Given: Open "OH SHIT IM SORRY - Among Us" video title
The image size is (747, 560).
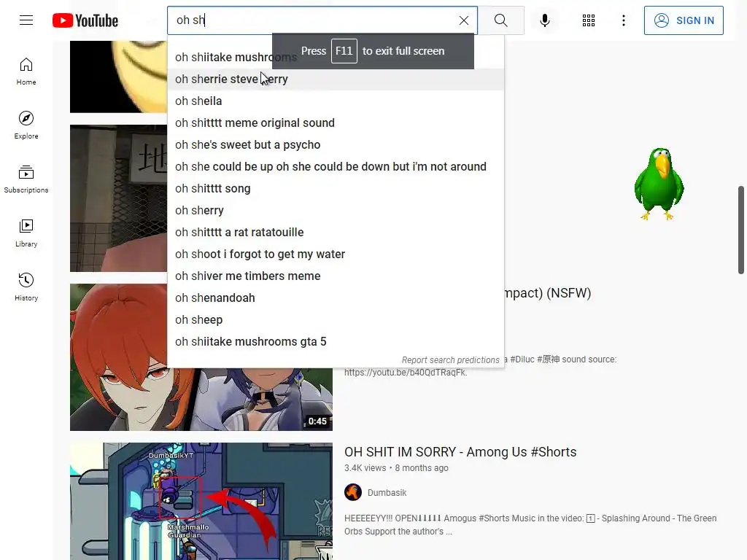Looking at the screenshot, I should tap(460, 452).
